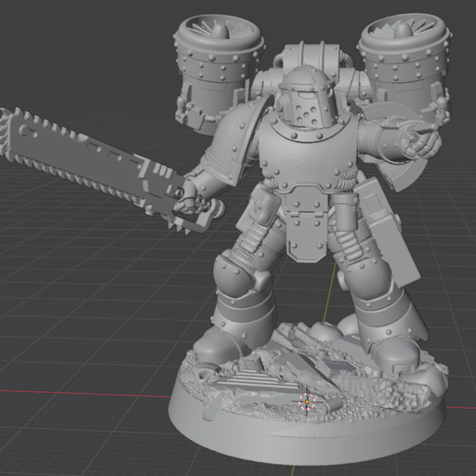Select the figure's riveted helmet
Screen dimensions: 476x476
click(306, 97)
